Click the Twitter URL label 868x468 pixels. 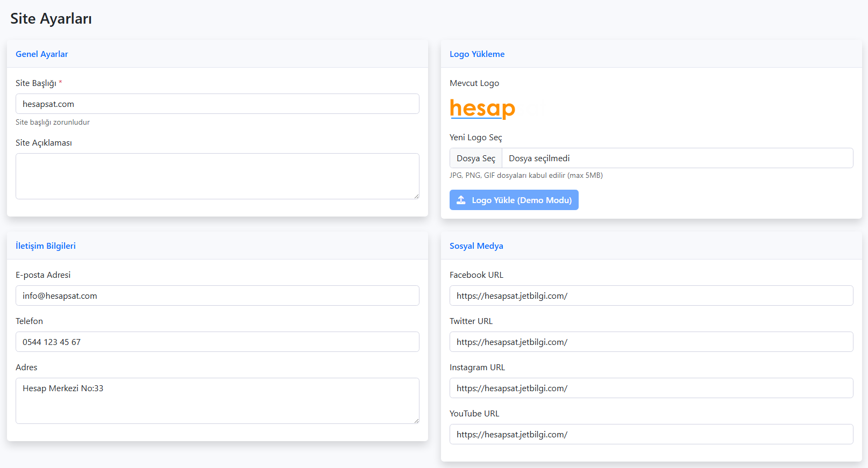click(471, 321)
